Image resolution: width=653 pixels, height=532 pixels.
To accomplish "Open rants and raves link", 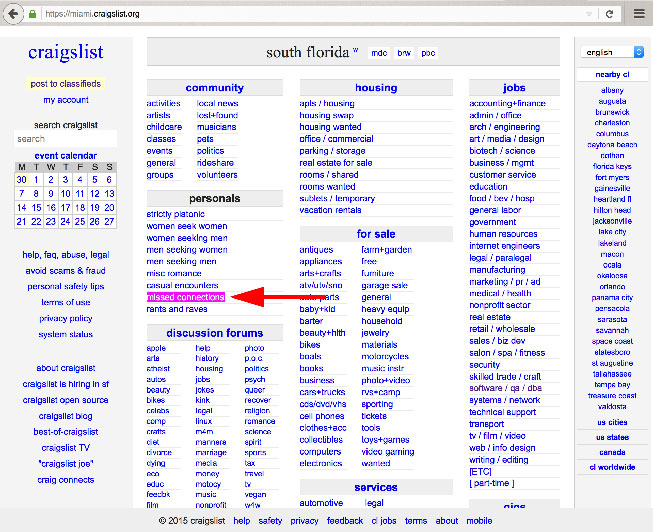I will point(177,309).
